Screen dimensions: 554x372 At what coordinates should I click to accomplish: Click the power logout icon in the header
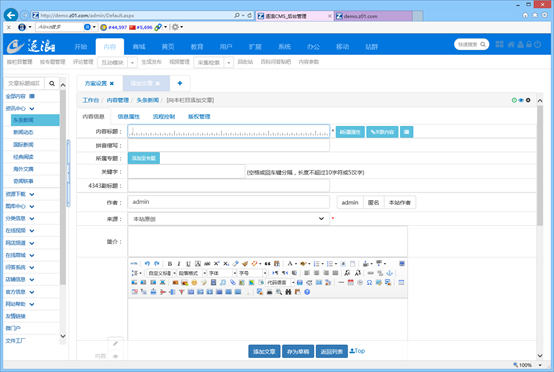pos(538,44)
